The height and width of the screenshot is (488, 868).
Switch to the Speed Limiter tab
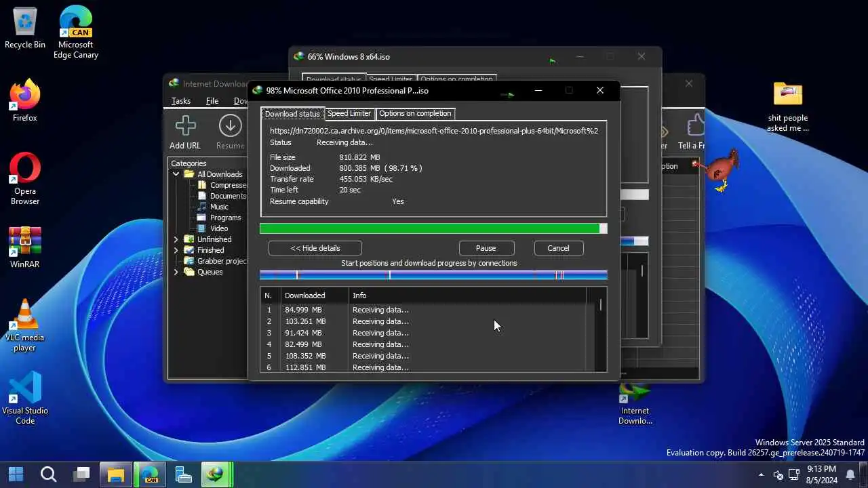[x=349, y=113]
